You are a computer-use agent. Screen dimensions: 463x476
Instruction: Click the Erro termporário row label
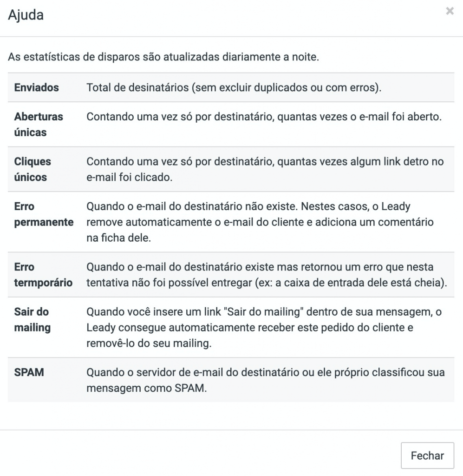click(43, 275)
